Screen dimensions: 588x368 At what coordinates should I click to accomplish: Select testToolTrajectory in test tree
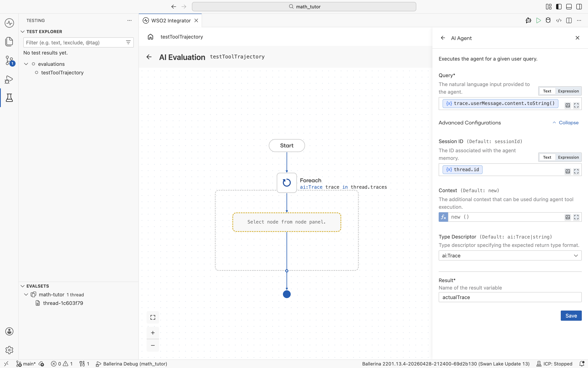pos(62,72)
